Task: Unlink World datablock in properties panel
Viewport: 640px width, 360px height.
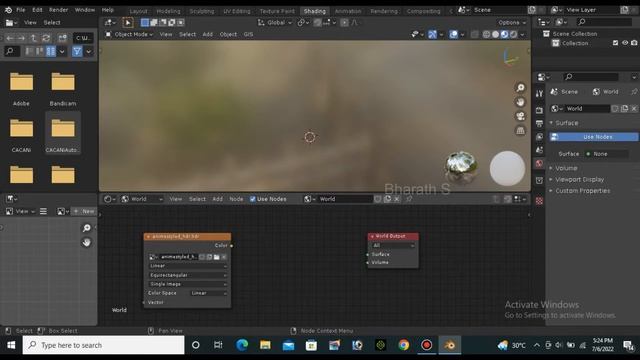Action: tap(634, 109)
